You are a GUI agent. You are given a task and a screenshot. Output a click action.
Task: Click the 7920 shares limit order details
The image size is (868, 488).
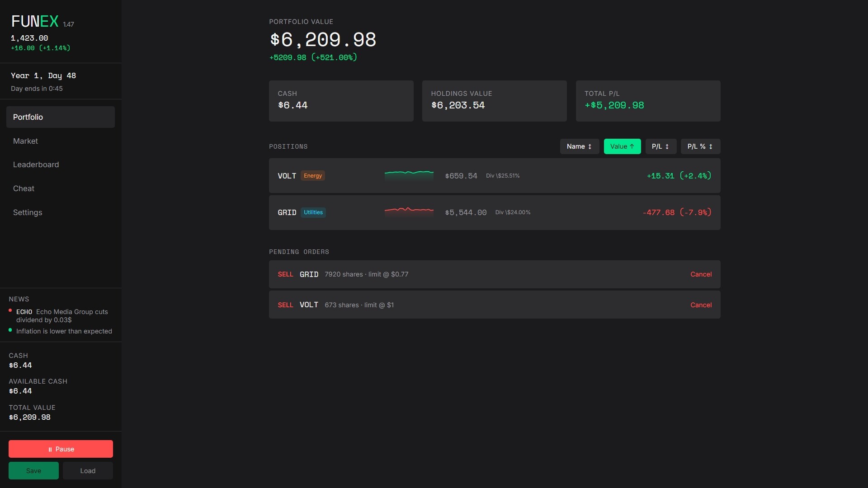367,274
